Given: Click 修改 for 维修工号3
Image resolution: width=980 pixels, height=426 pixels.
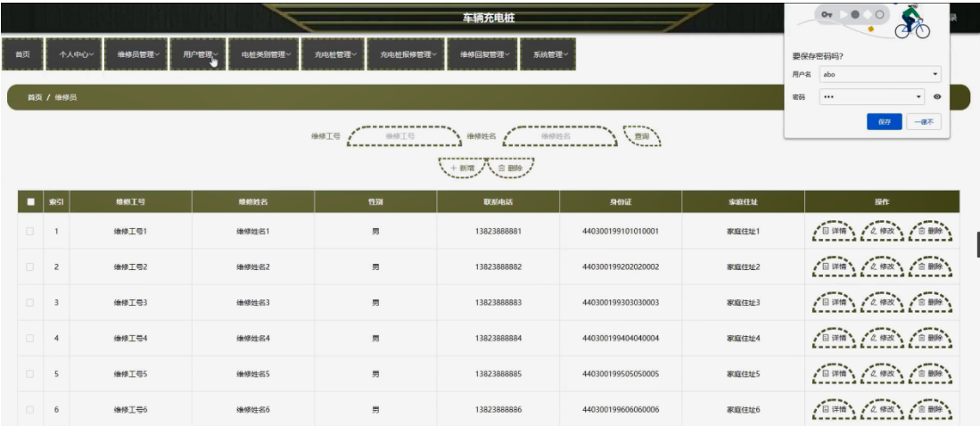Looking at the screenshot, I should pyautogui.click(x=883, y=302).
